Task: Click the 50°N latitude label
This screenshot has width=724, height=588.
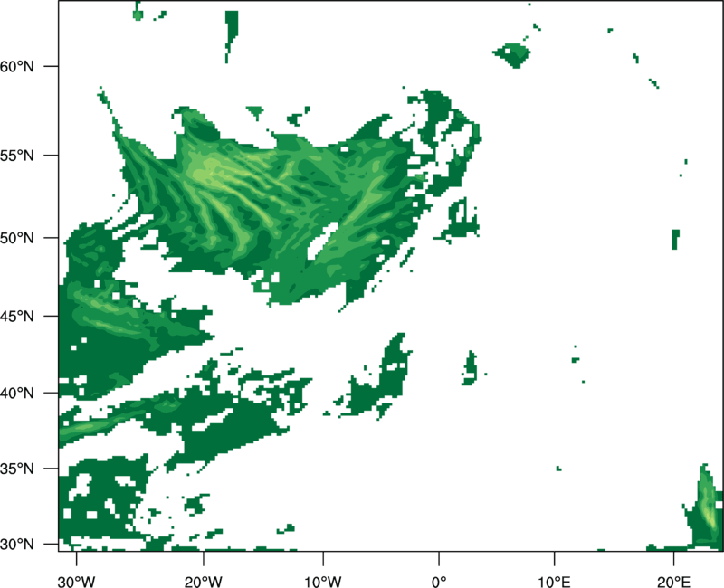Action: click(17, 238)
